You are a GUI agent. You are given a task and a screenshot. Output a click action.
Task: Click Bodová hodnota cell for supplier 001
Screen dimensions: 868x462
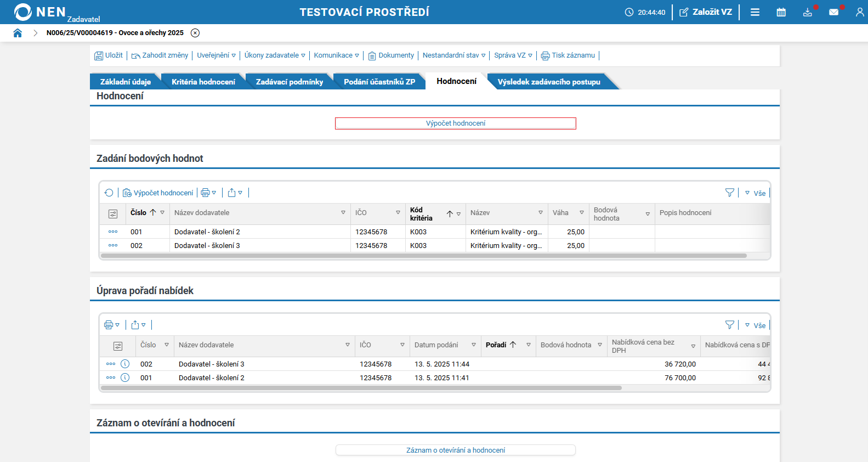click(x=621, y=232)
